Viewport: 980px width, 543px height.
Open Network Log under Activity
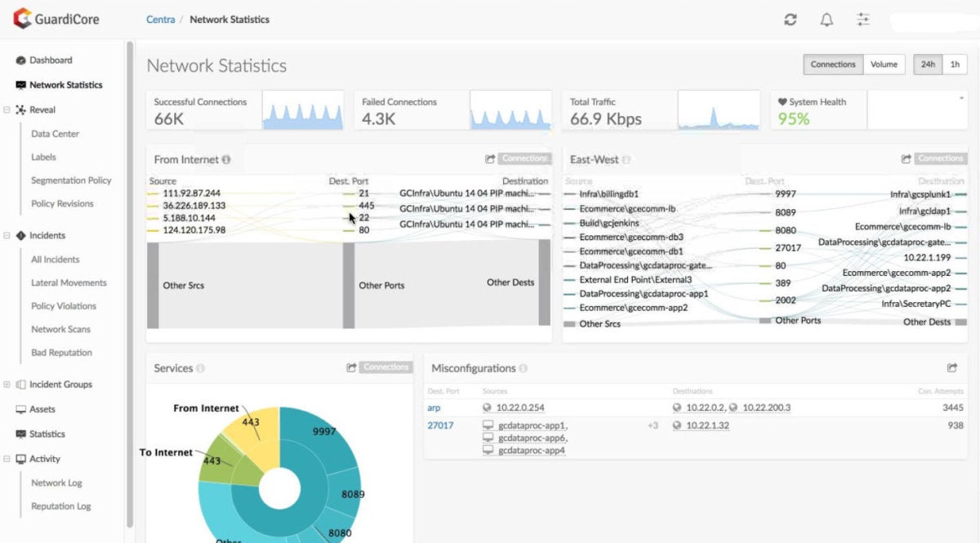[x=56, y=483]
